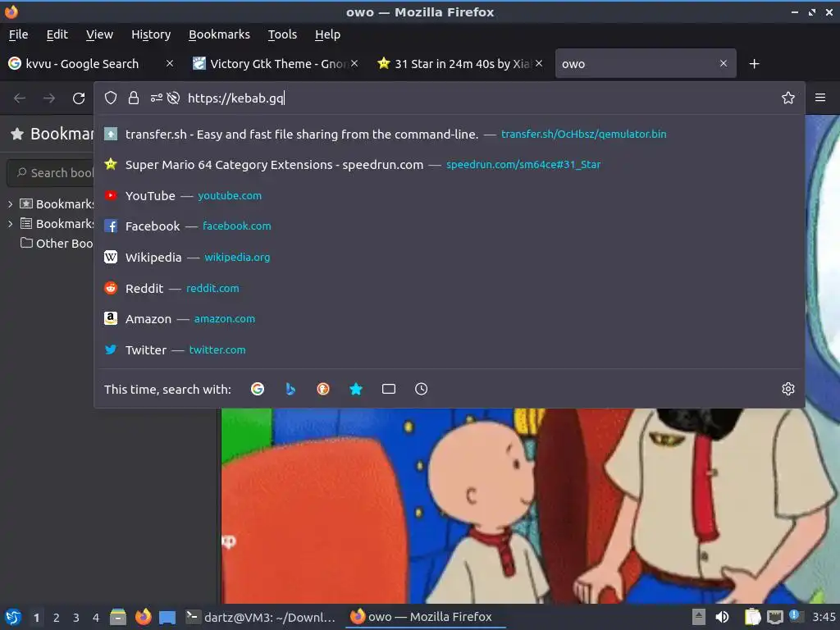Close the Victory Gtk Theme tab
The height and width of the screenshot is (630, 840).
pos(354,63)
